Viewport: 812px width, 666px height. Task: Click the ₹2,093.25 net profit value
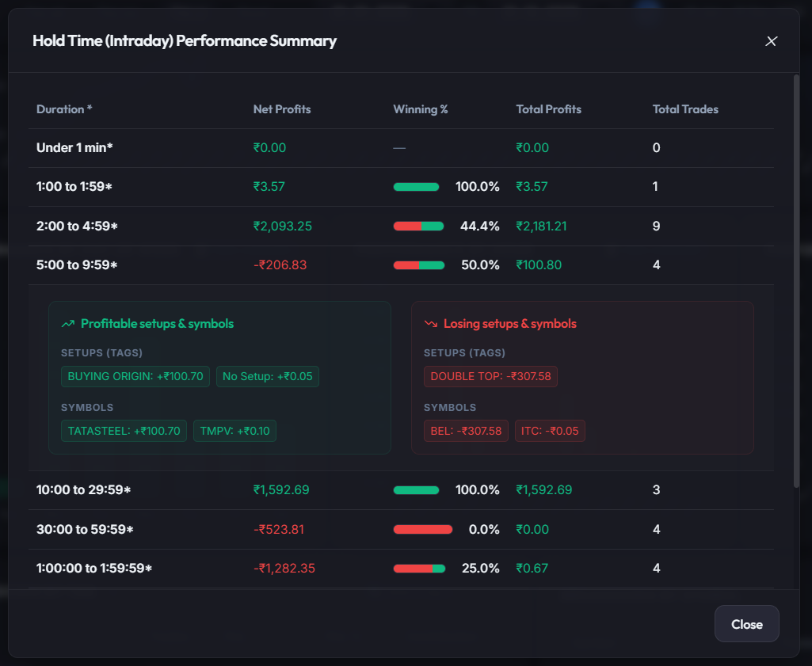coord(282,226)
